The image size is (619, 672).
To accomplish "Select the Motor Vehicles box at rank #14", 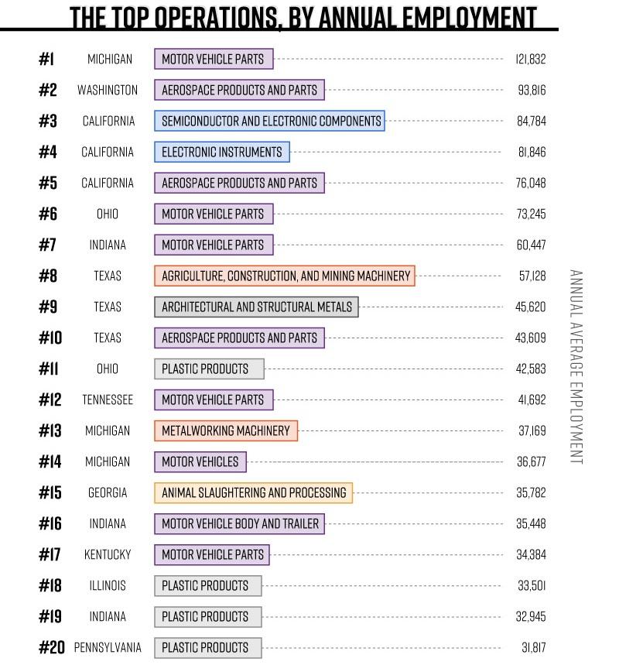I will pos(200,461).
